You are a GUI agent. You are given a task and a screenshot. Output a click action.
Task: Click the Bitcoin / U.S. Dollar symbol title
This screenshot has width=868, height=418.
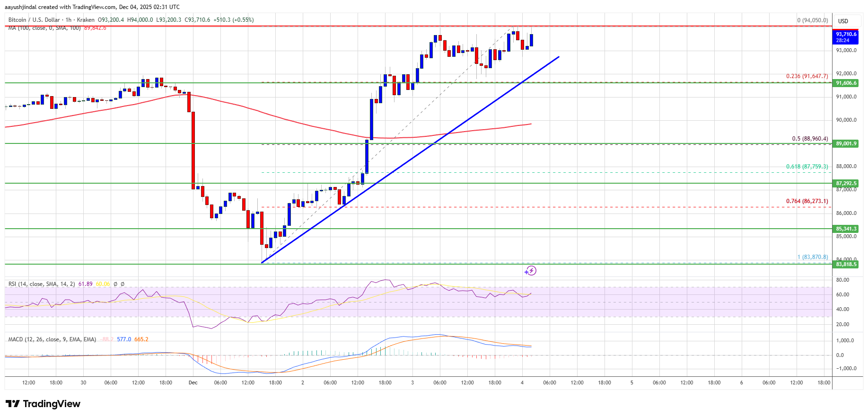point(34,20)
